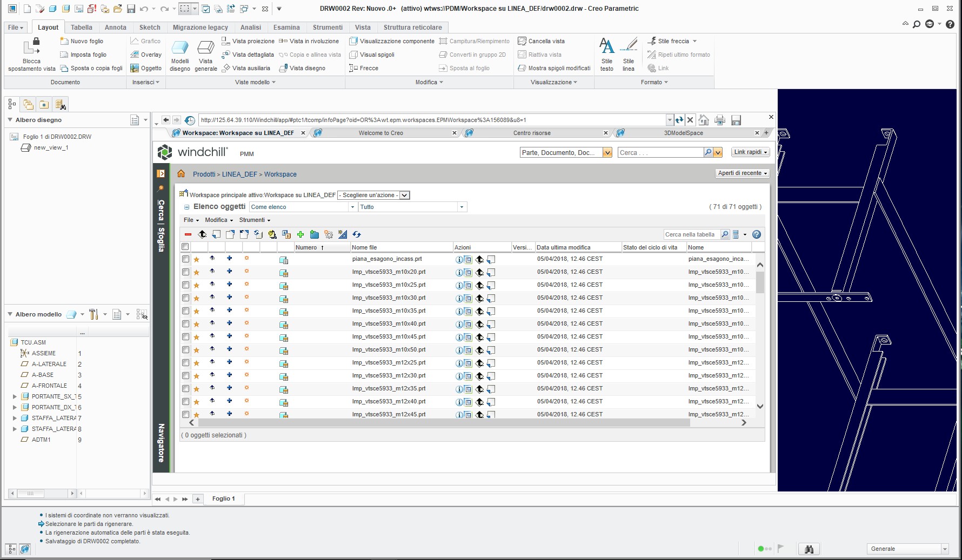This screenshot has height=560, width=962.
Task: Open the Parte, Documento, Doc... type dropdown
Action: (x=566, y=153)
